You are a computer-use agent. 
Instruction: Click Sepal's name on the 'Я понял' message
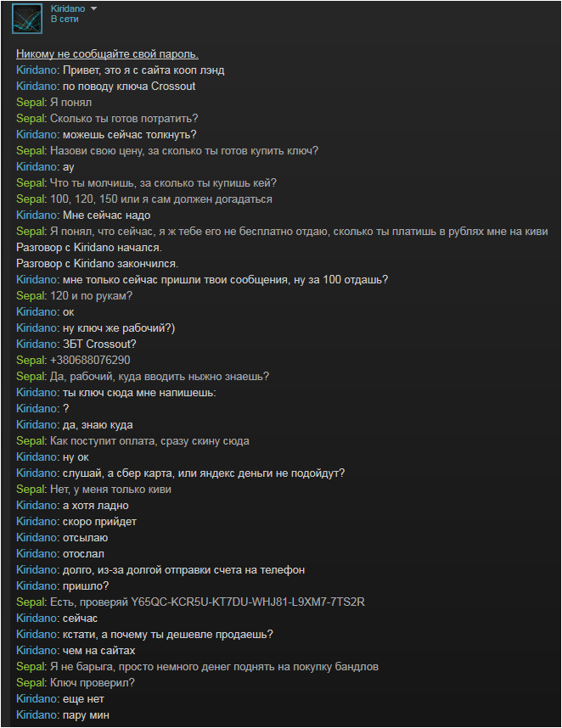[31, 102]
